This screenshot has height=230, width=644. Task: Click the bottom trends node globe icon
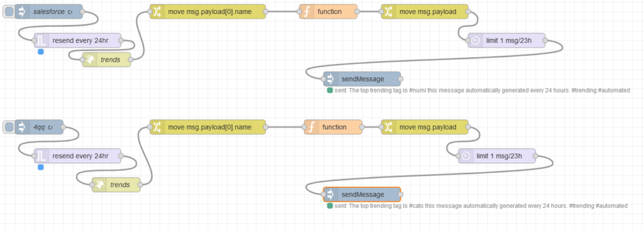pos(99,185)
